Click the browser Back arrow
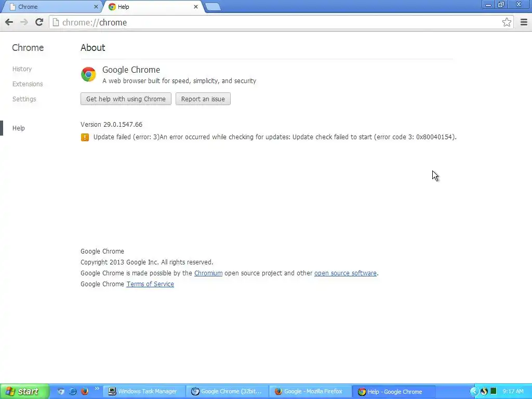This screenshot has width=532, height=399. tap(9, 22)
